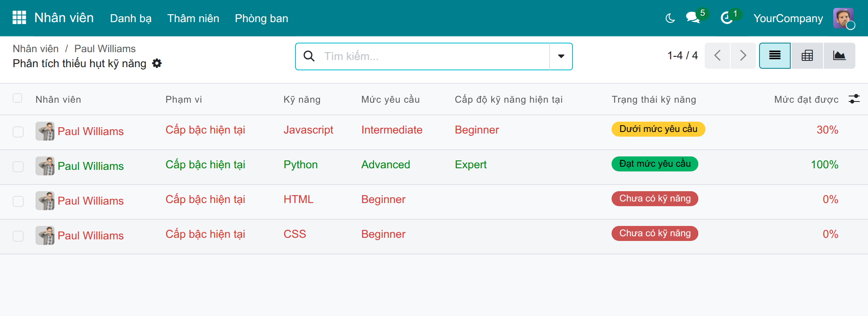868x316 pixels.
Task: Expand search filter dropdown arrow
Action: coord(561,56)
